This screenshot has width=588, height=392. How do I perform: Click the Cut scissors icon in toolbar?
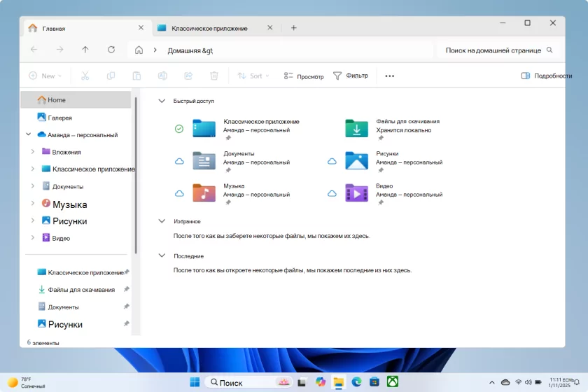pos(85,76)
